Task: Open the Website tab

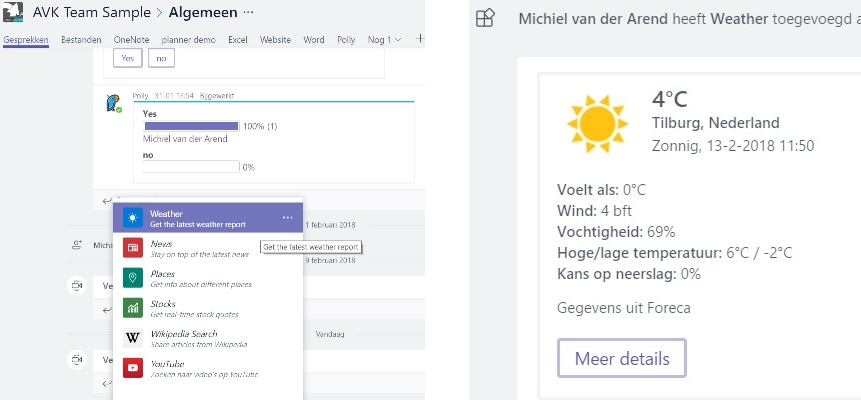Action: [275, 40]
